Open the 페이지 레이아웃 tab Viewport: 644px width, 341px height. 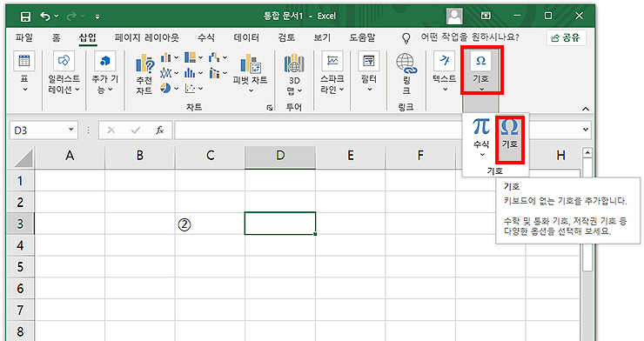coord(146,37)
